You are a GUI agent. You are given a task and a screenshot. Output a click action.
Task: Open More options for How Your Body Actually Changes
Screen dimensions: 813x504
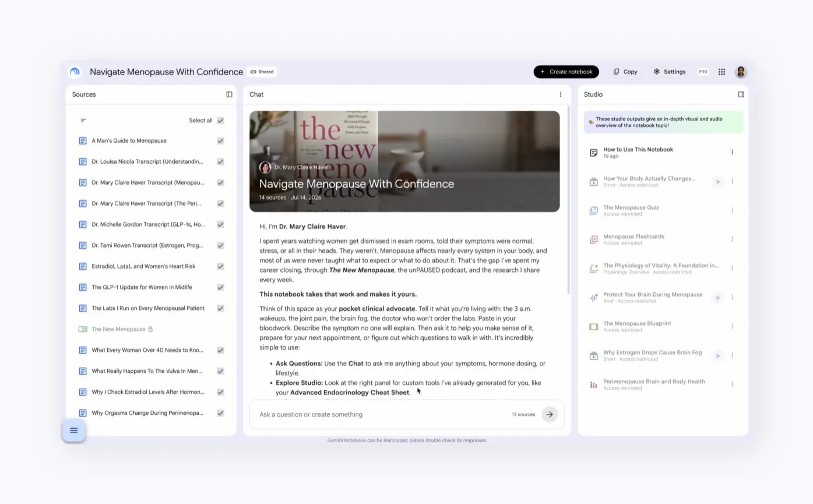point(732,181)
